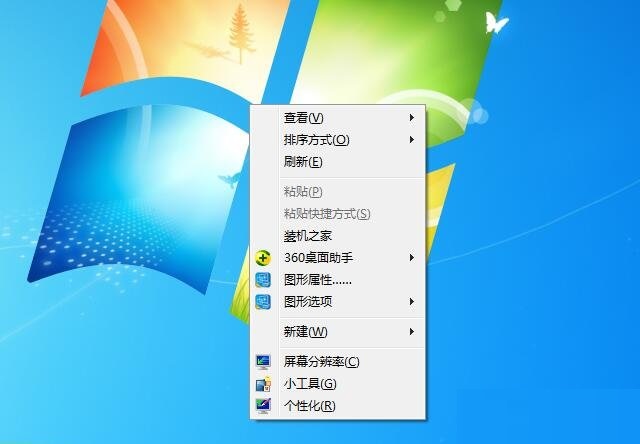Screen dimensions: 640x444
Task: Click the icon beside 图形属性
Action: [x=263, y=280]
